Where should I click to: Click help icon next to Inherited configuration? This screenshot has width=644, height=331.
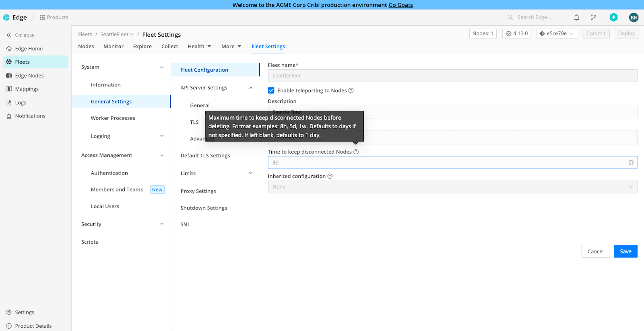coord(330,176)
